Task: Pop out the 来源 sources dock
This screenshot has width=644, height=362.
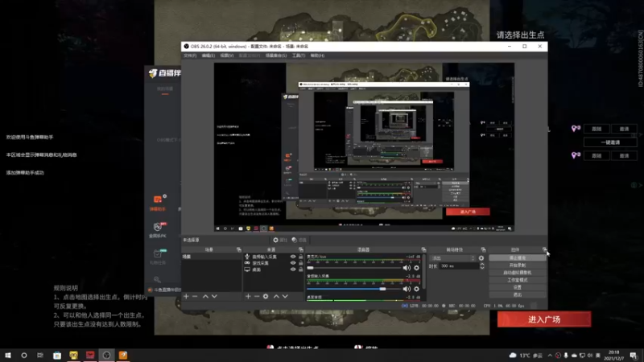Action: tap(300, 249)
